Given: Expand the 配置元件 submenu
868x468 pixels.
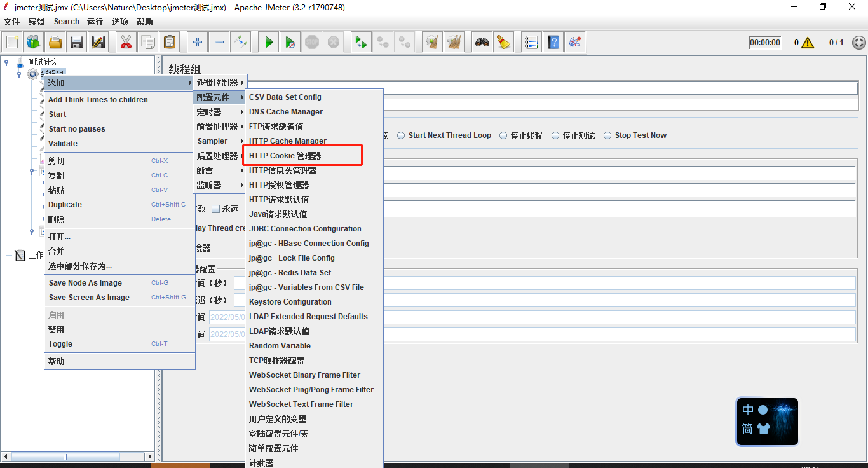Looking at the screenshot, I should pyautogui.click(x=220, y=97).
